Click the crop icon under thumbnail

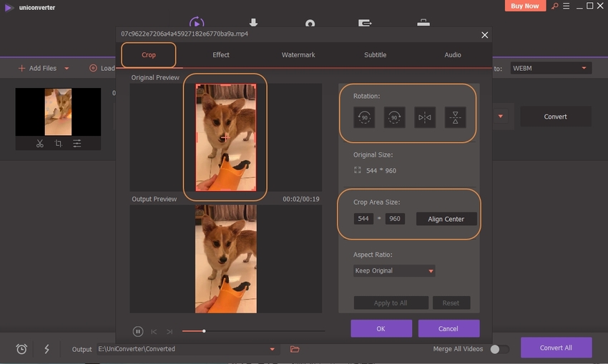(58, 144)
